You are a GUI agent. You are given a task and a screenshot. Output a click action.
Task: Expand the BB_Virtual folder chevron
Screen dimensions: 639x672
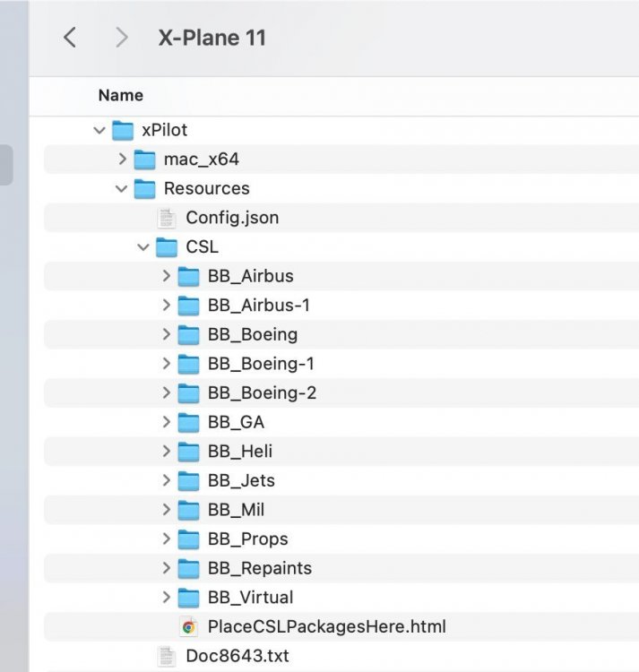[x=167, y=597]
